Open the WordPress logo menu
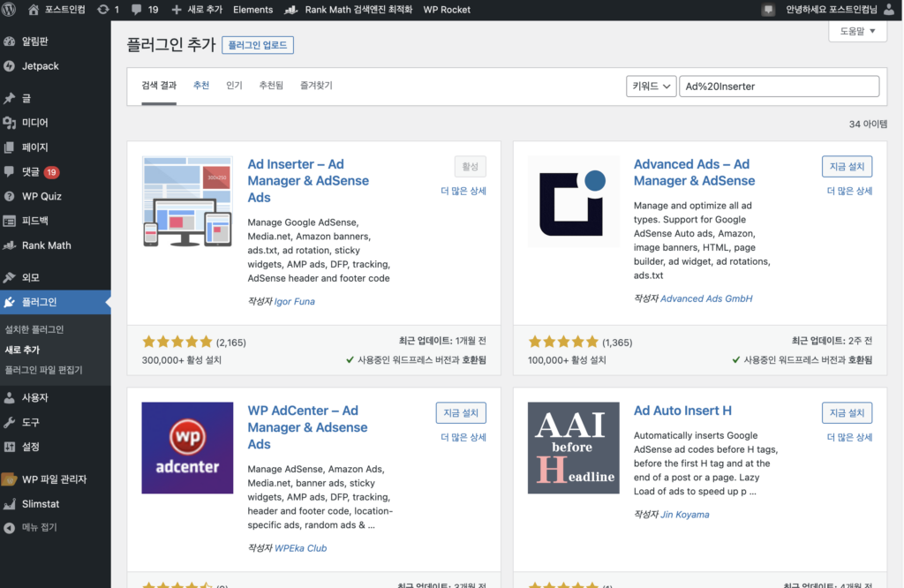Screen dimensions: 904x588 coord(9,10)
